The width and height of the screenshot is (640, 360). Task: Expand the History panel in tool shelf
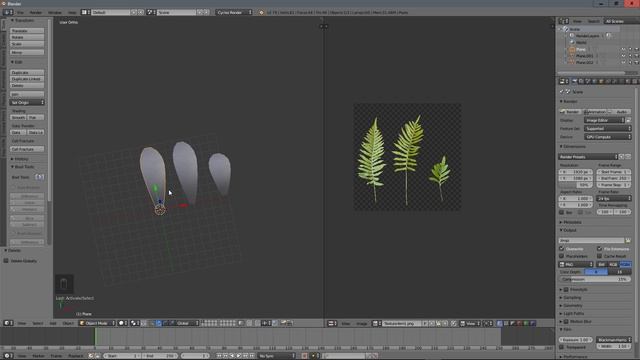pyautogui.click(x=20, y=159)
